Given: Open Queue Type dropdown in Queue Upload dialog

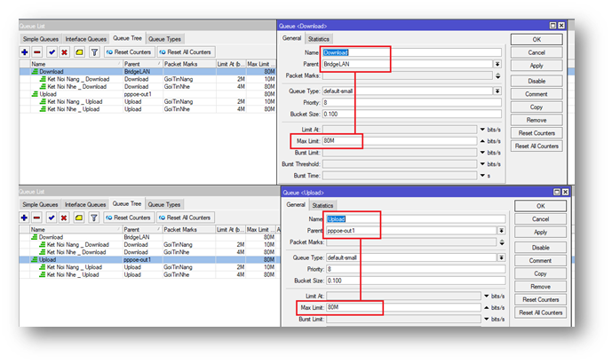Looking at the screenshot, I should 502,257.
